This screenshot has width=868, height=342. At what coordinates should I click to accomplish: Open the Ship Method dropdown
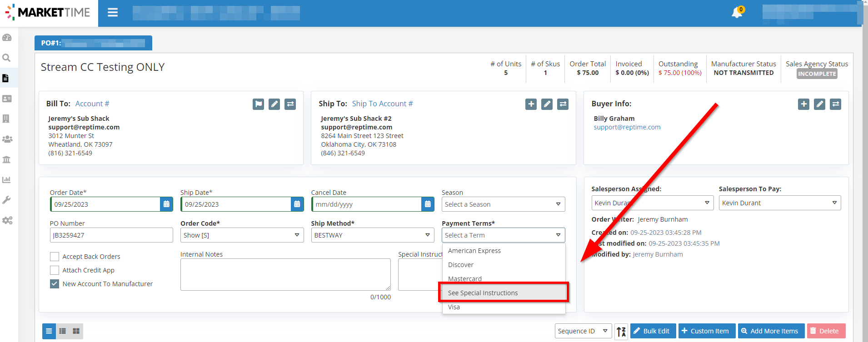pyautogui.click(x=373, y=235)
